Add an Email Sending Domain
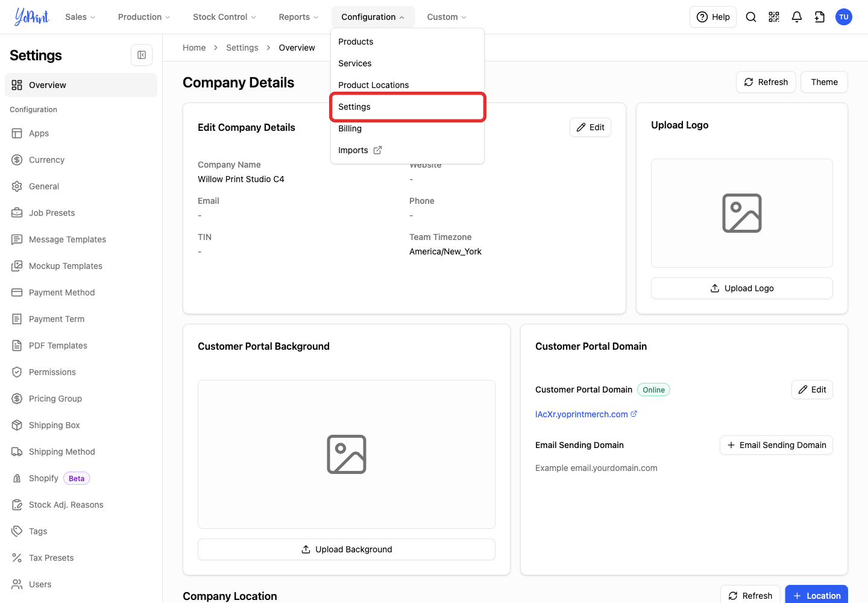 click(776, 445)
